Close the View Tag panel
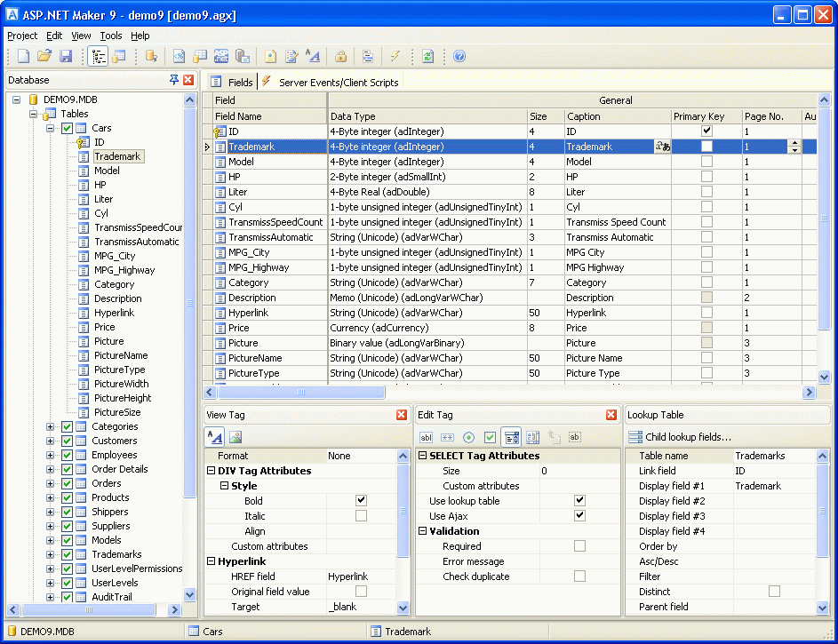Screen dimensions: 838x644 (402, 415)
